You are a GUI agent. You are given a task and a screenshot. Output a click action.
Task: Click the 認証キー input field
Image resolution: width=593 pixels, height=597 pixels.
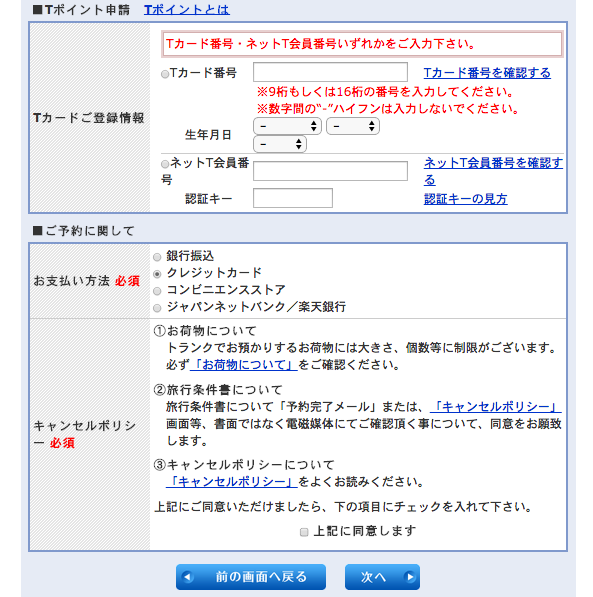coord(293,198)
